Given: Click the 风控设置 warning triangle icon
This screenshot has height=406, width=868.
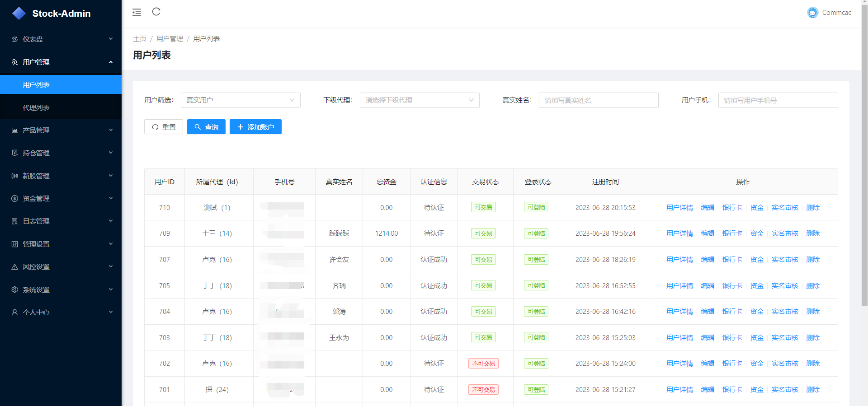Looking at the screenshot, I should point(14,267).
